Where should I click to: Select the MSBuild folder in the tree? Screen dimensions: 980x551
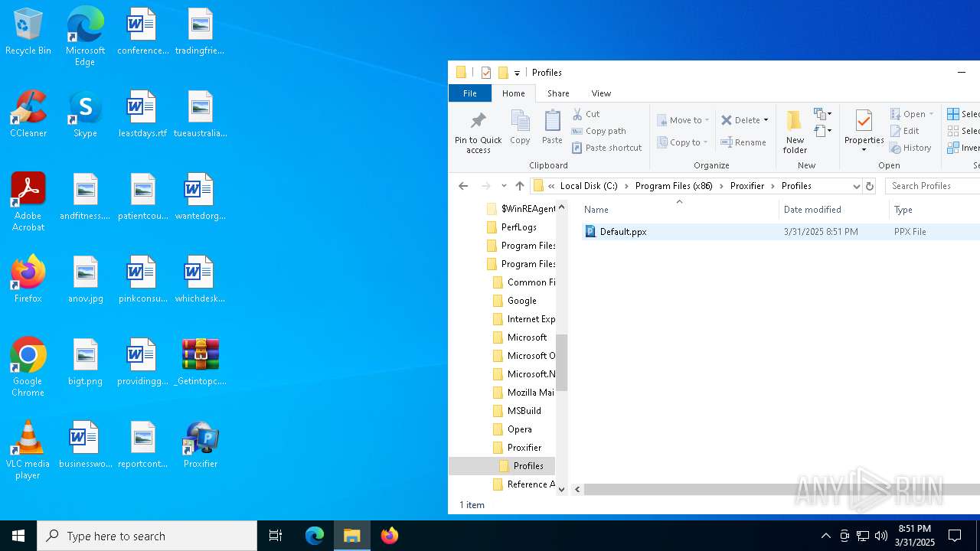524,411
